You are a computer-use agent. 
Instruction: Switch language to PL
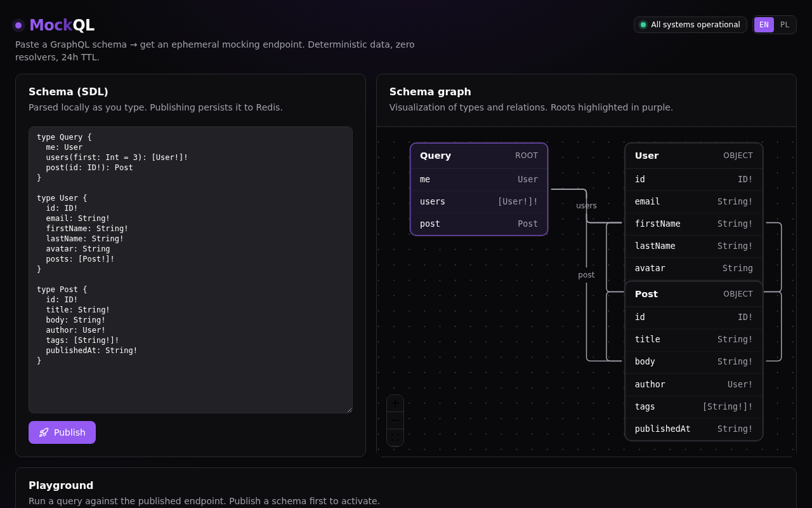point(785,25)
